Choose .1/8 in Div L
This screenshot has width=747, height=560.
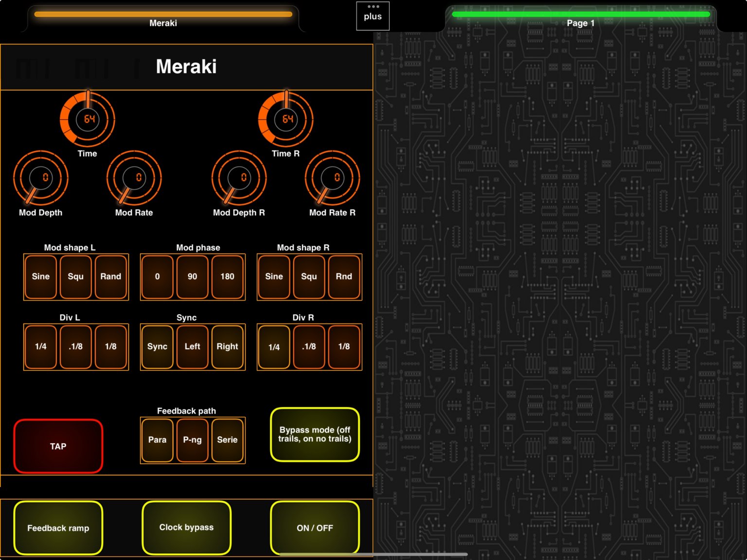(x=76, y=347)
